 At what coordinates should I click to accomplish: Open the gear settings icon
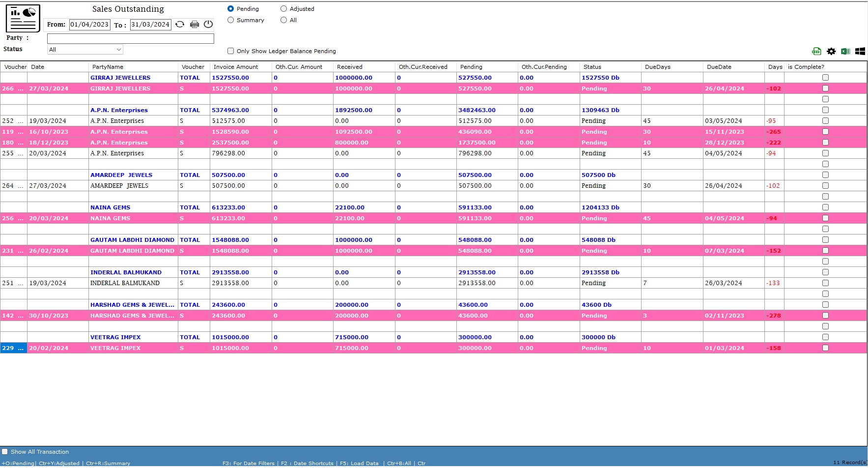[831, 51]
